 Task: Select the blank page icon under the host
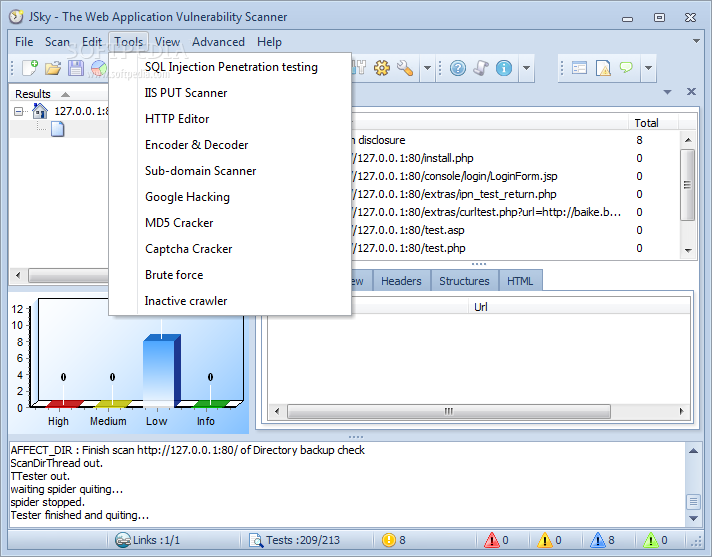tap(58, 129)
